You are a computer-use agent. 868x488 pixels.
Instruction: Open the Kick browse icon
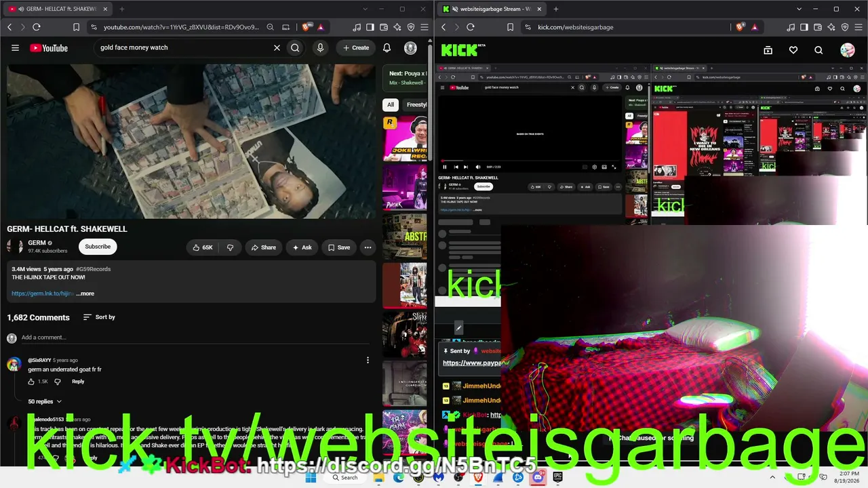click(768, 50)
